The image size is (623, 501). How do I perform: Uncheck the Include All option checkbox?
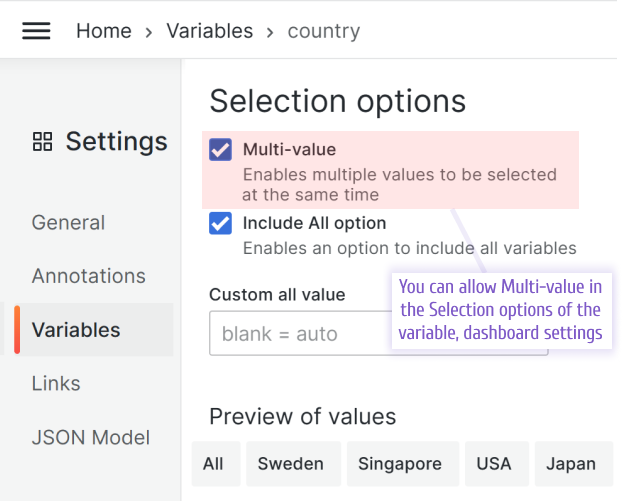tap(220, 223)
